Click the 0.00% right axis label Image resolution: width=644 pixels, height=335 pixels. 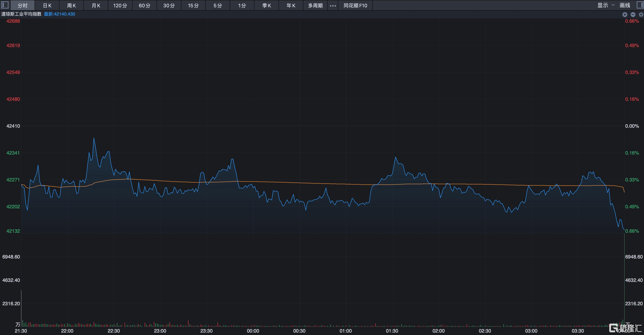632,126
